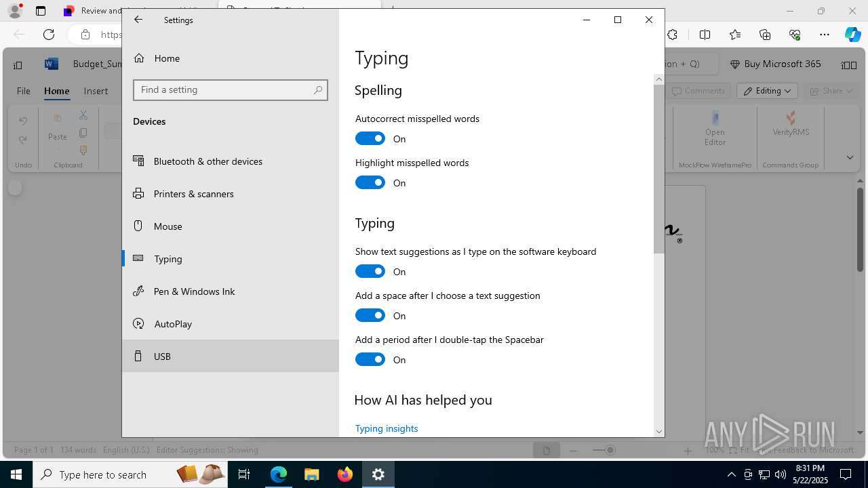Open volume control in system tray

[x=781, y=474]
